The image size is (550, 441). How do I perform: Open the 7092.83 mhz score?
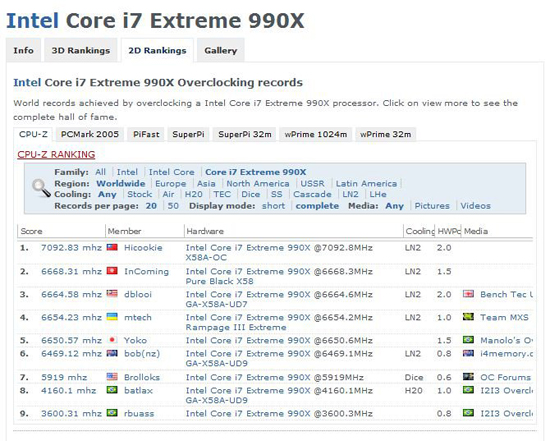[x=71, y=247]
